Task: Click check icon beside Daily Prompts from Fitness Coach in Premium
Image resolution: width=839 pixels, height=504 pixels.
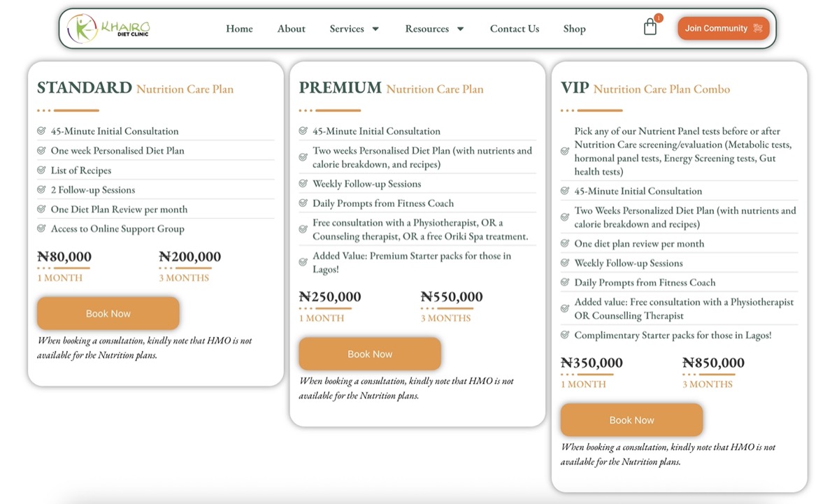Action: pyautogui.click(x=303, y=203)
